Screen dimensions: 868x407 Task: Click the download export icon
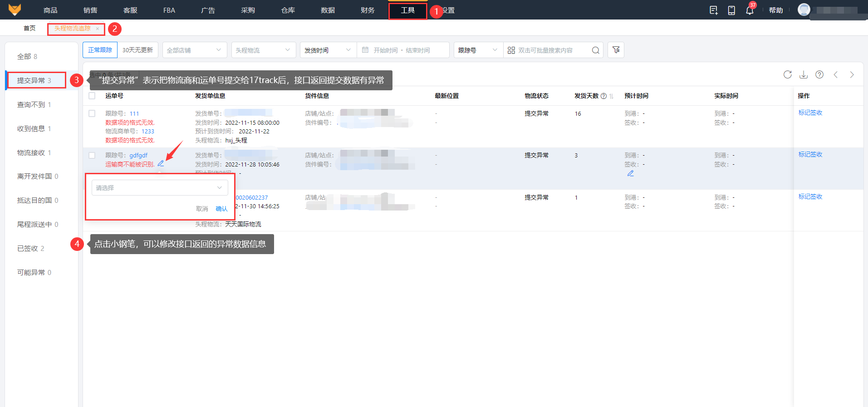(x=804, y=74)
